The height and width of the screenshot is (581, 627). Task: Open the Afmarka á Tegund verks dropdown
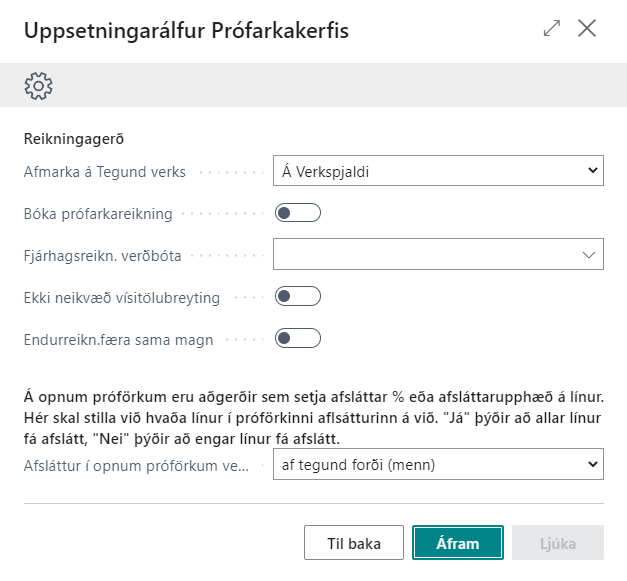click(x=438, y=172)
